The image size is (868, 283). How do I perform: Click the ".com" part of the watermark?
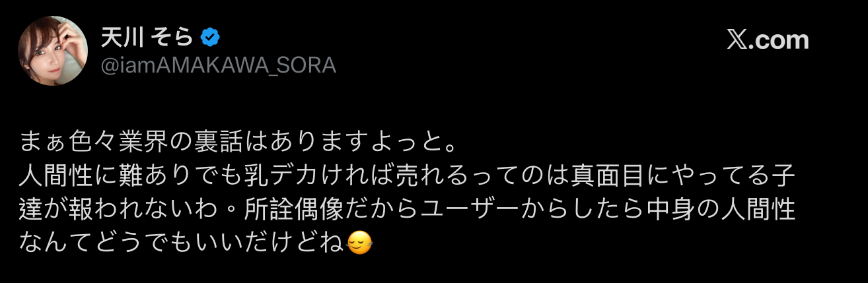pos(778,41)
